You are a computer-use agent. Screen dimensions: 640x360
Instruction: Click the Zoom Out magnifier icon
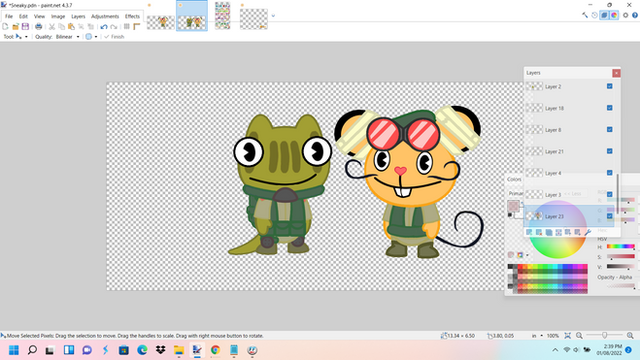(x=579, y=336)
